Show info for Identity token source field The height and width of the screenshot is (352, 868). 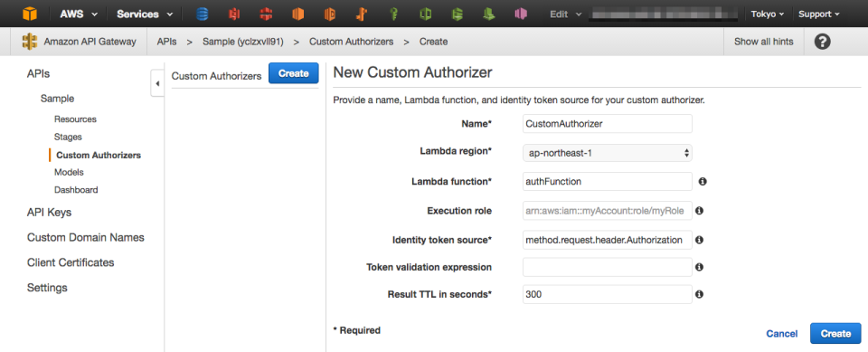tap(699, 240)
